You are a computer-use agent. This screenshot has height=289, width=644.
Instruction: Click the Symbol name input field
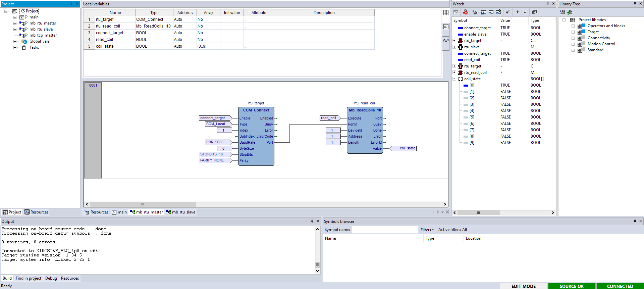385,230
